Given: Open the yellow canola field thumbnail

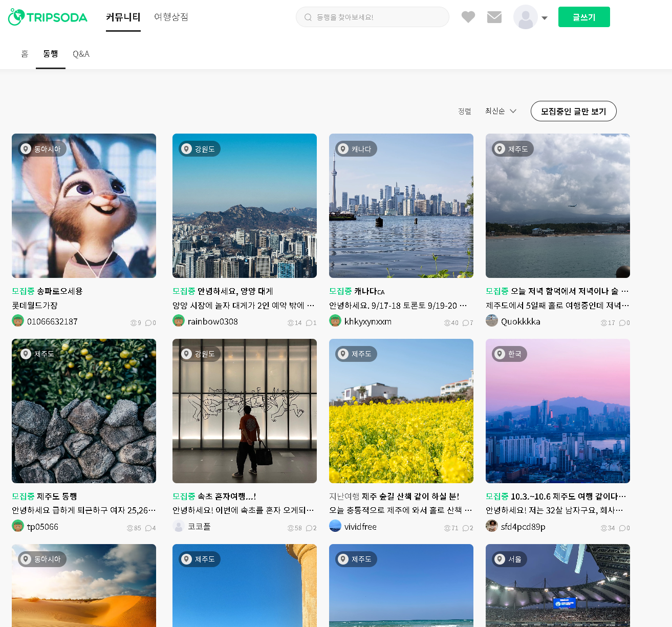Looking at the screenshot, I should tap(401, 411).
